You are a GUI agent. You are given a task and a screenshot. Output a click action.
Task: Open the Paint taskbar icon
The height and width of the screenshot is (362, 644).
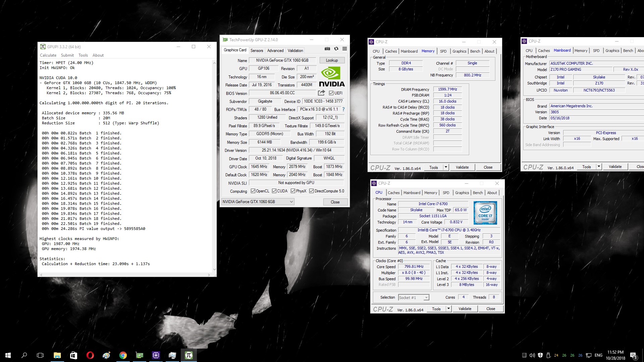[x=106, y=355]
